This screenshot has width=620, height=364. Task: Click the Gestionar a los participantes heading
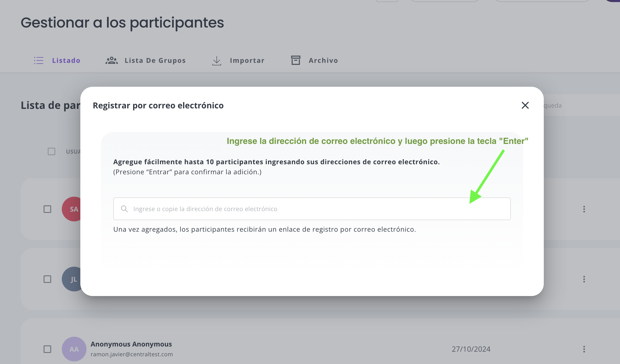click(122, 23)
